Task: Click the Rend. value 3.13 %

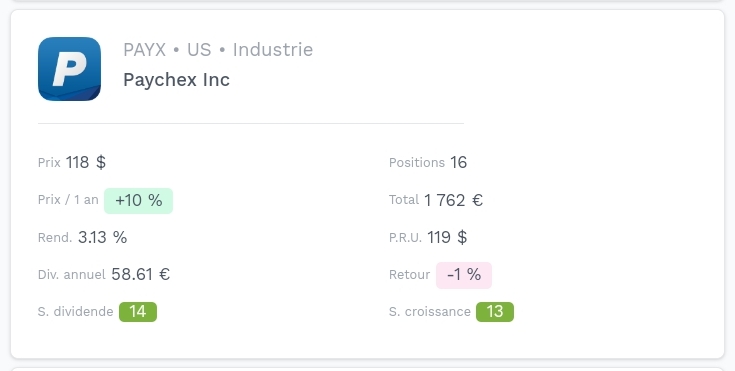Action: (102, 237)
